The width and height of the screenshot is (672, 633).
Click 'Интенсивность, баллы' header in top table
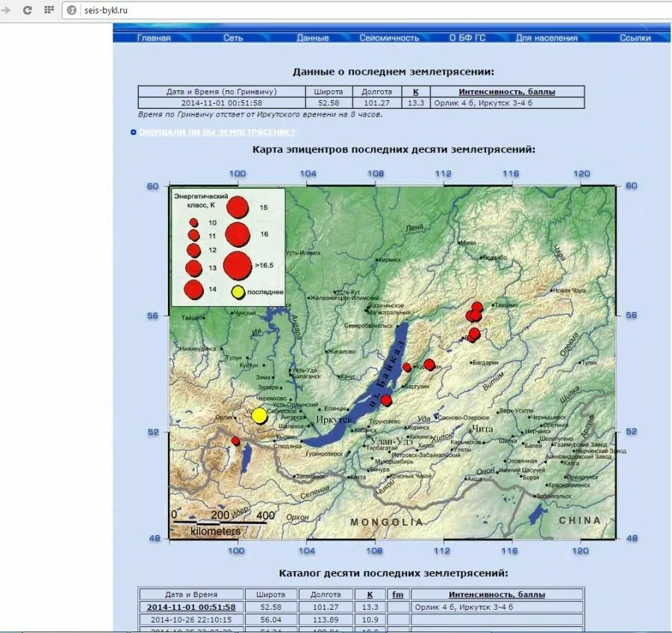click(507, 92)
